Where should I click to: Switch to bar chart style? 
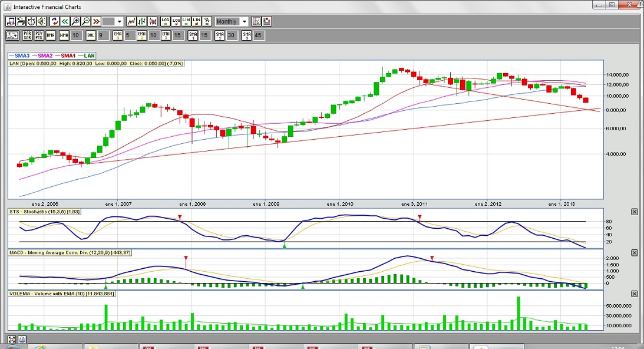pyautogui.click(x=141, y=21)
